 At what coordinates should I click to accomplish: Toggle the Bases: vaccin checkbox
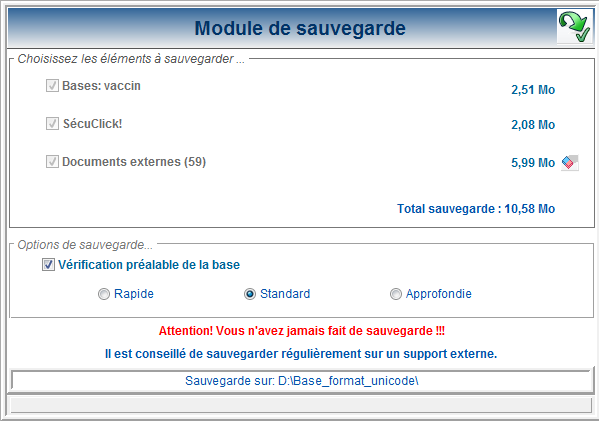click(52, 86)
